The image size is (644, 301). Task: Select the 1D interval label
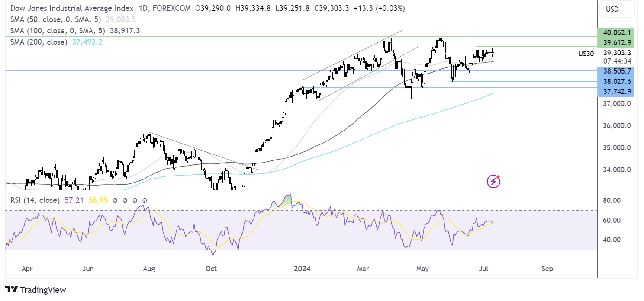pos(142,9)
